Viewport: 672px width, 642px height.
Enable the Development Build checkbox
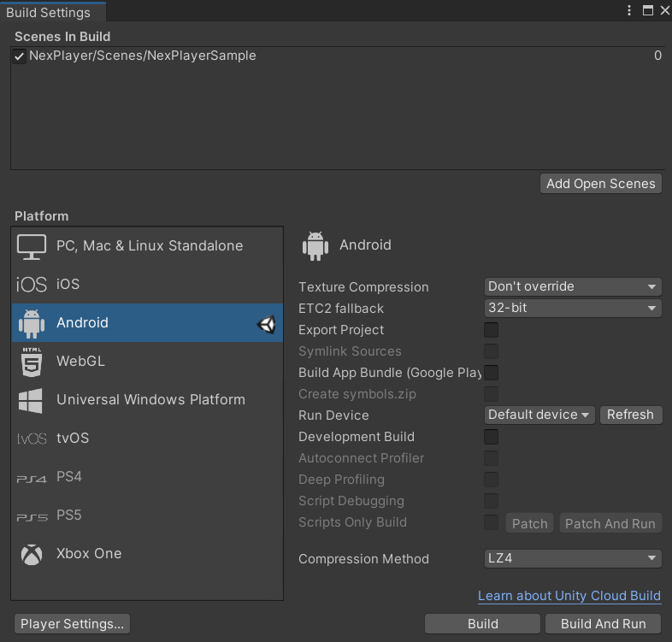pos(491,437)
